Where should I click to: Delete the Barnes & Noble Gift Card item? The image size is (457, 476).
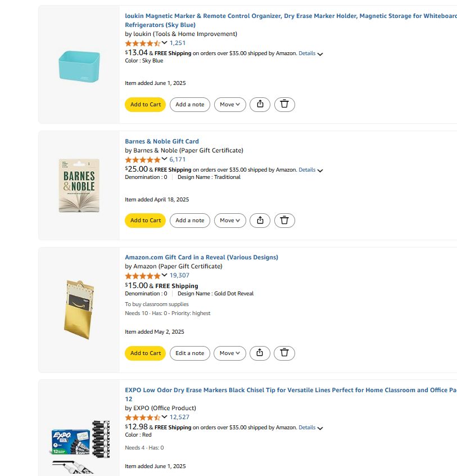(284, 221)
